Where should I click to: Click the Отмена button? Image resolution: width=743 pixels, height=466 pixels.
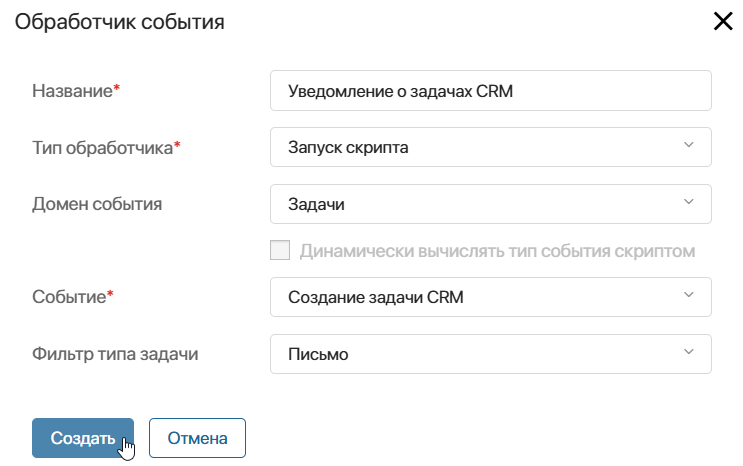coord(197,438)
